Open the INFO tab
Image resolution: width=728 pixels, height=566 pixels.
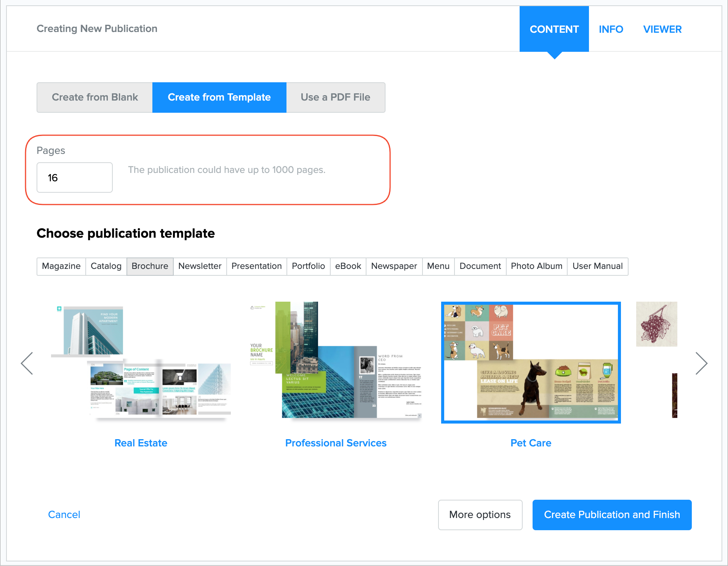point(611,29)
